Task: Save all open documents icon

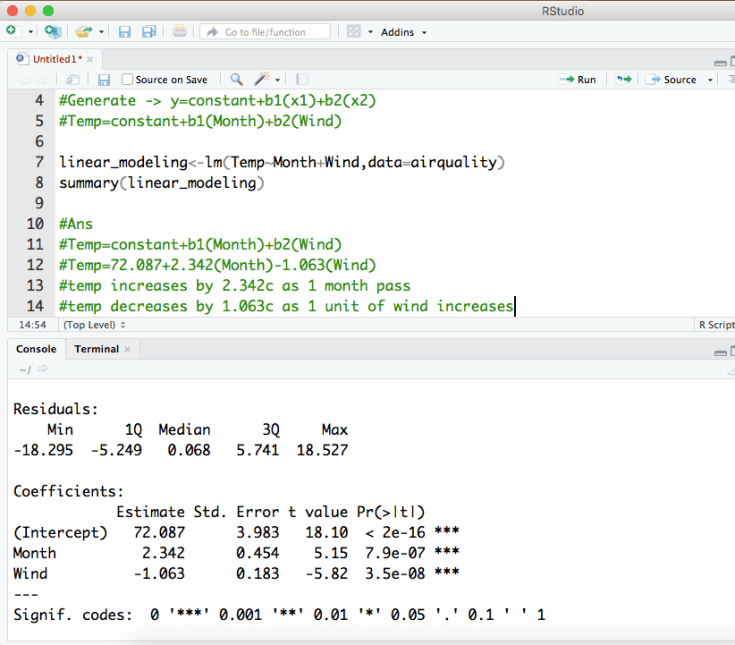Action: [x=148, y=32]
